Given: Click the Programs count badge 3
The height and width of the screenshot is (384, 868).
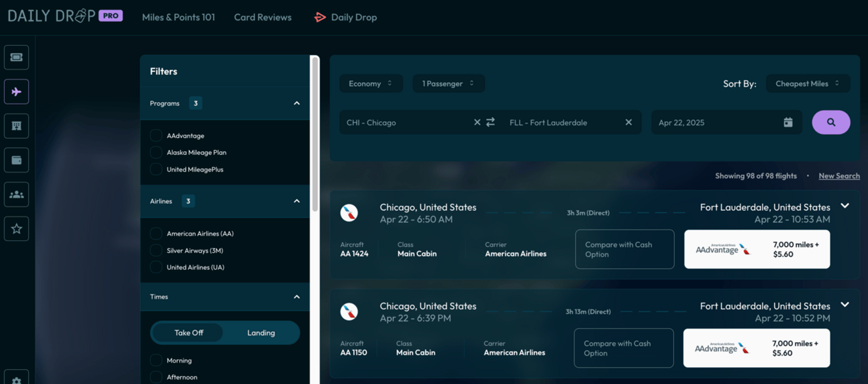Looking at the screenshot, I should point(196,103).
